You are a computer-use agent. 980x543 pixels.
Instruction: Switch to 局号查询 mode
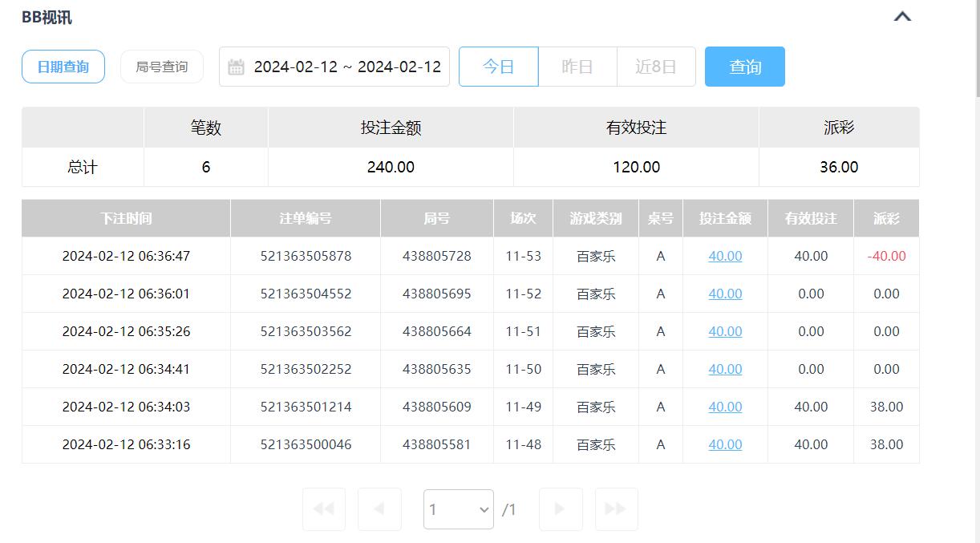point(161,67)
